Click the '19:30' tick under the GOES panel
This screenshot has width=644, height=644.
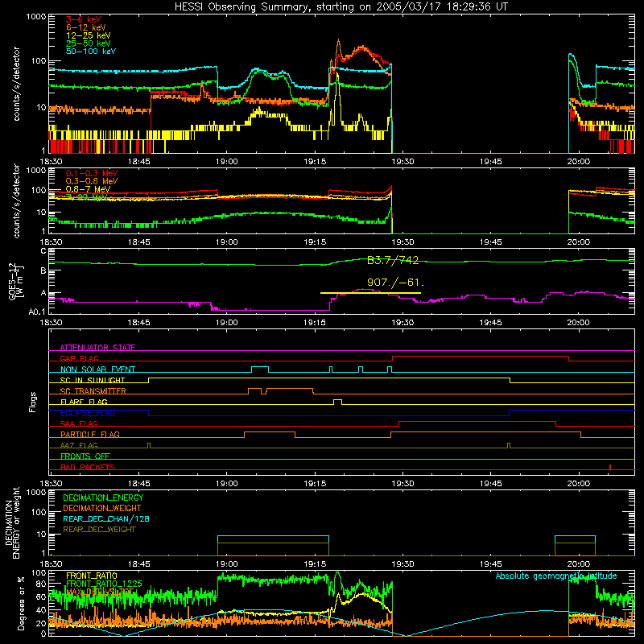click(x=402, y=323)
